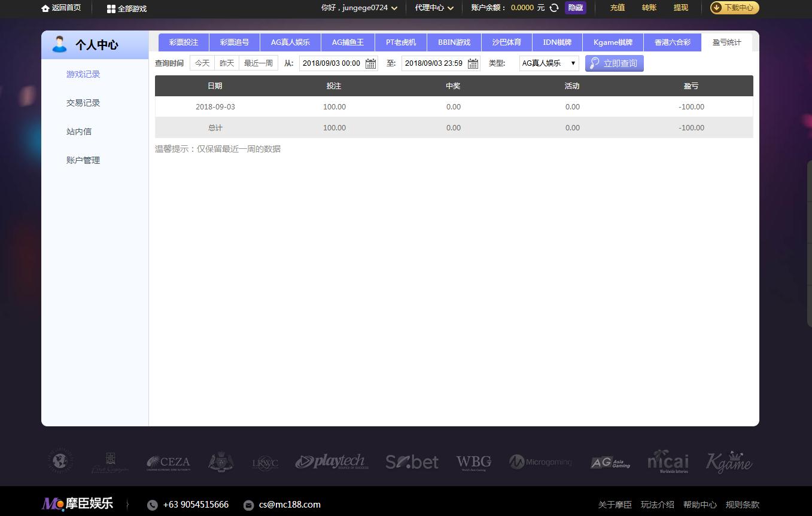The width and height of the screenshot is (812, 516).
Task: Select the 今天 time filter
Action: (202, 62)
